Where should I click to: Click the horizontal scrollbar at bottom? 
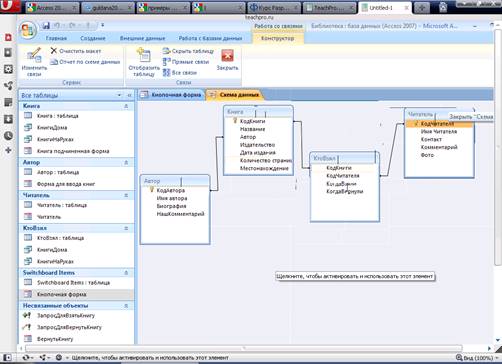click(x=244, y=348)
